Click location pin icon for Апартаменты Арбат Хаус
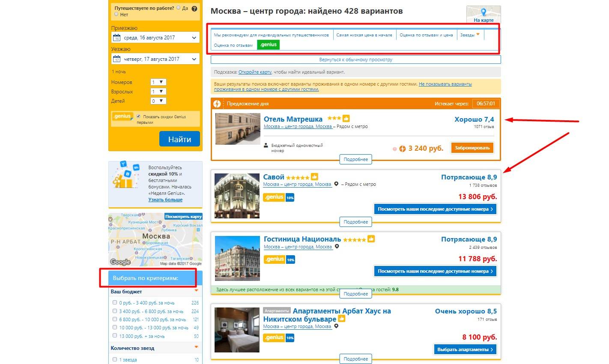The height and width of the screenshot is (364, 609). click(337, 326)
